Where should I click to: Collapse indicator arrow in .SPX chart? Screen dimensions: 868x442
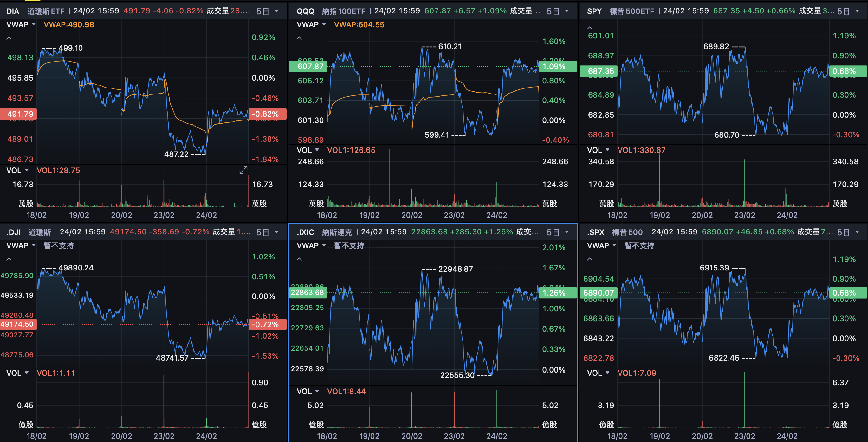click(589, 259)
